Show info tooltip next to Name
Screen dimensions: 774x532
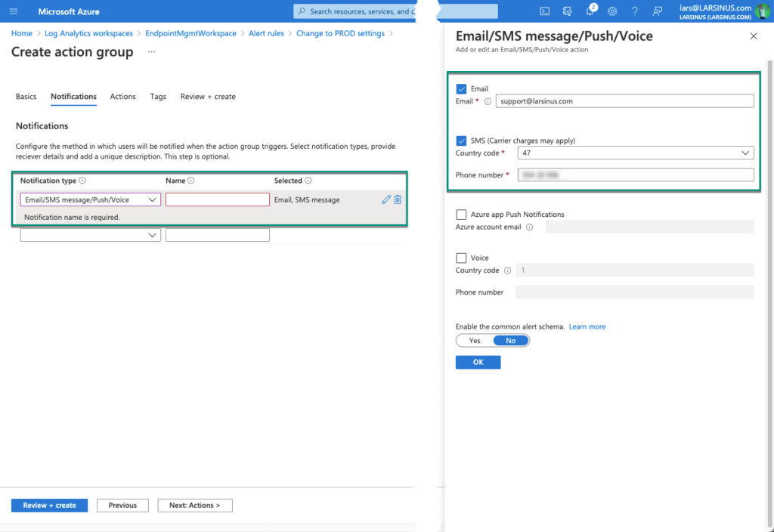[x=191, y=181]
